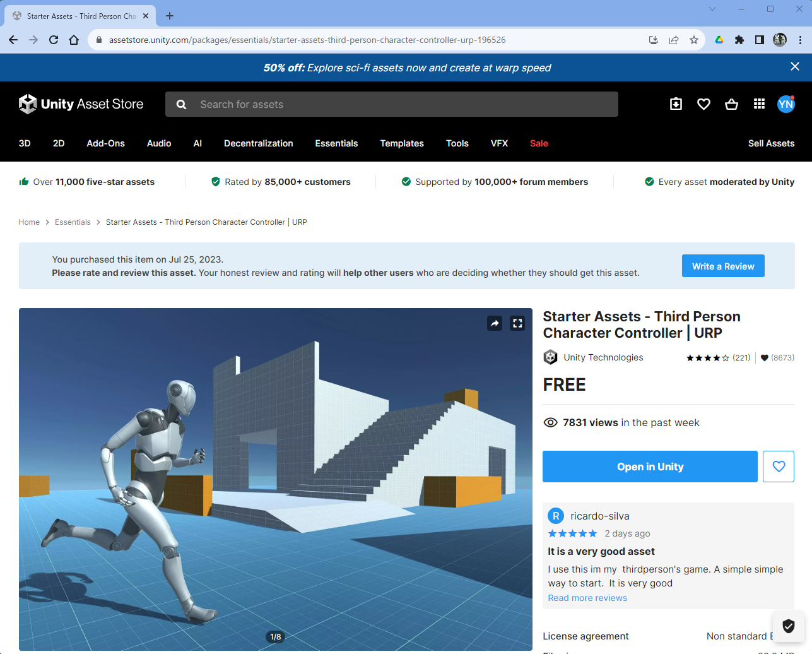Click the Unity Asset Store logo
Image resolution: width=812 pixels, height=654 pixels.
pos(81,104)
